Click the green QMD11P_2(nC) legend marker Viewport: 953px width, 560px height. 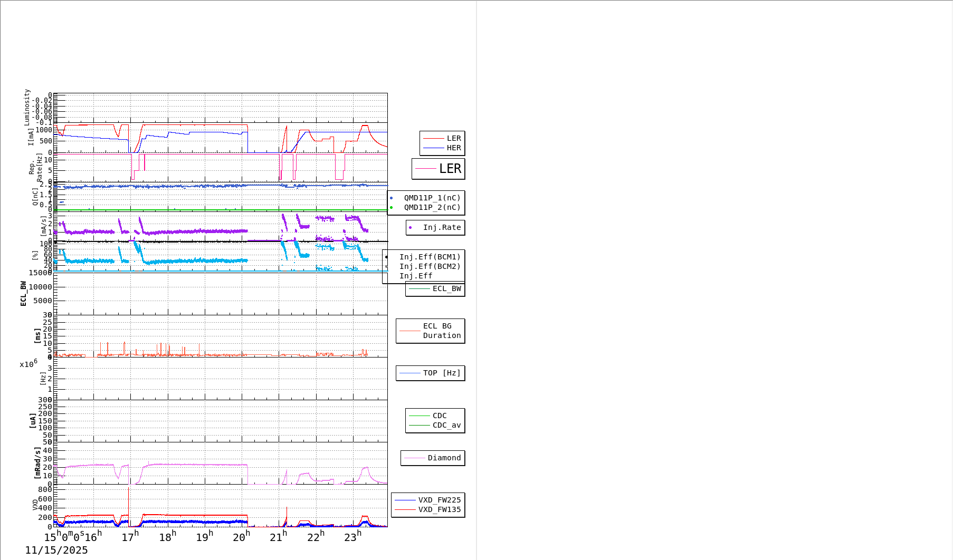tap(391, 208)
